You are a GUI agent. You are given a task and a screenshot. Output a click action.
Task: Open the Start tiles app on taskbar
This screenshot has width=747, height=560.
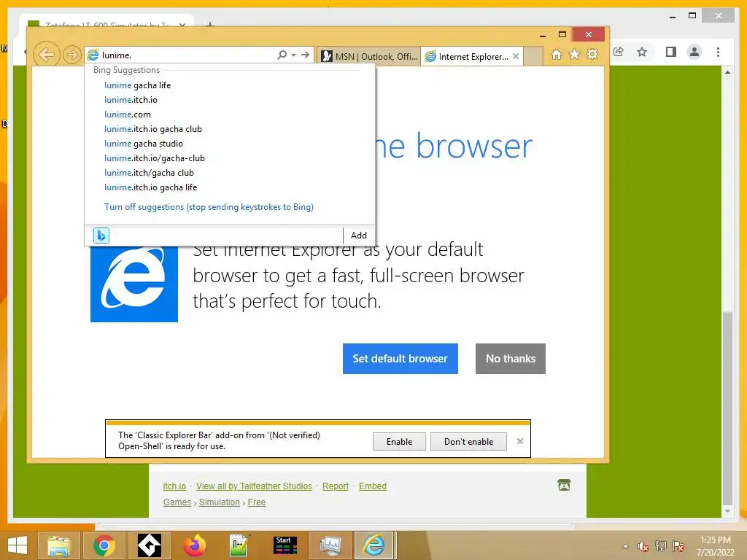click(x=285, y=545)
